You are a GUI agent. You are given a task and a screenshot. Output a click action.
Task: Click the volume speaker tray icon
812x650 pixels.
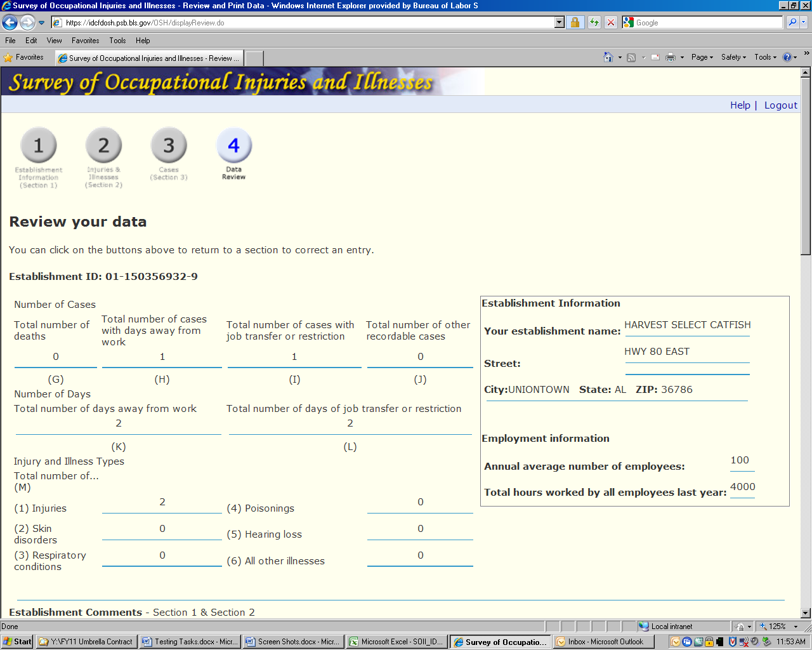pyautogui.click(x=755, y=642)
